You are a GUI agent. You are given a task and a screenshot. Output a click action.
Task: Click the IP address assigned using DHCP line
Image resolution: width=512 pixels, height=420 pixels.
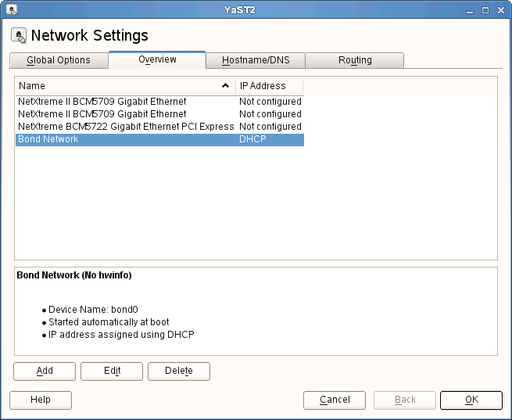click(x=121, y=335)
